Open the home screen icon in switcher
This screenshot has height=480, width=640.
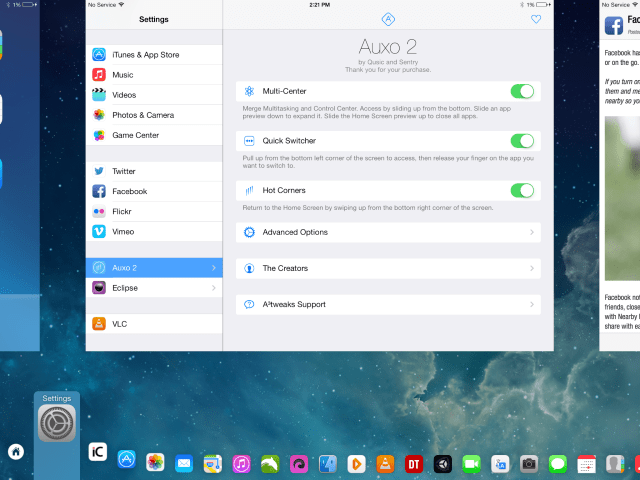(x=16, y=451)
